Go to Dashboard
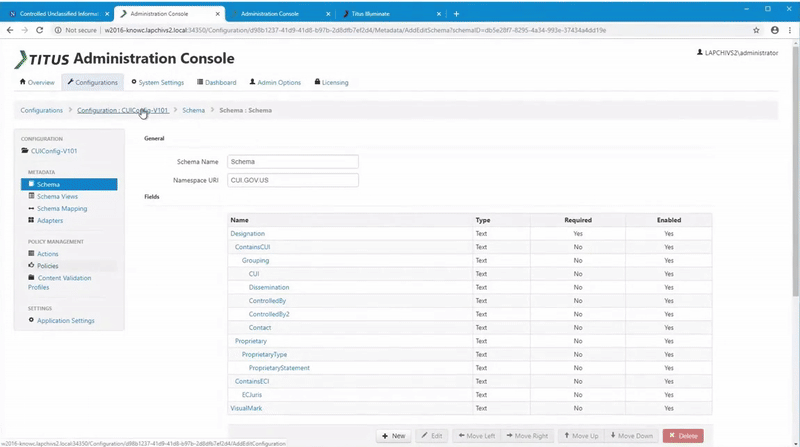800x447 pixels. (x=217, y=82)
